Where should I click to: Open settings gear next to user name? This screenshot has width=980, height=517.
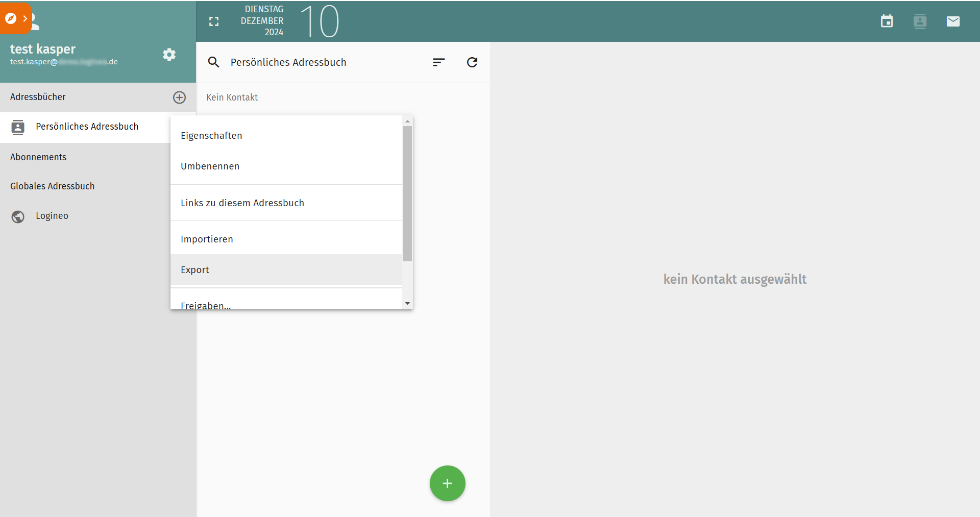[x=169, y=55]
